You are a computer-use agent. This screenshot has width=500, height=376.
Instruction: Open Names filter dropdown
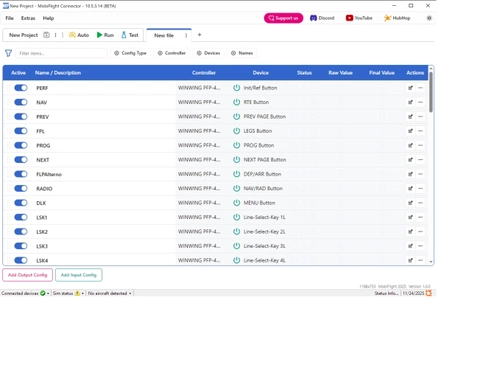242,53
